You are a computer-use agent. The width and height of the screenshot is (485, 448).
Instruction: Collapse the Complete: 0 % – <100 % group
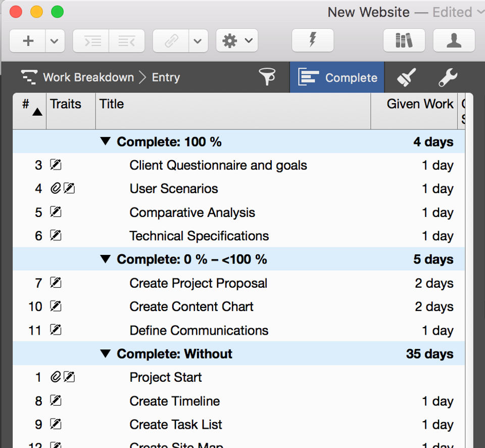tap(105, 259)
